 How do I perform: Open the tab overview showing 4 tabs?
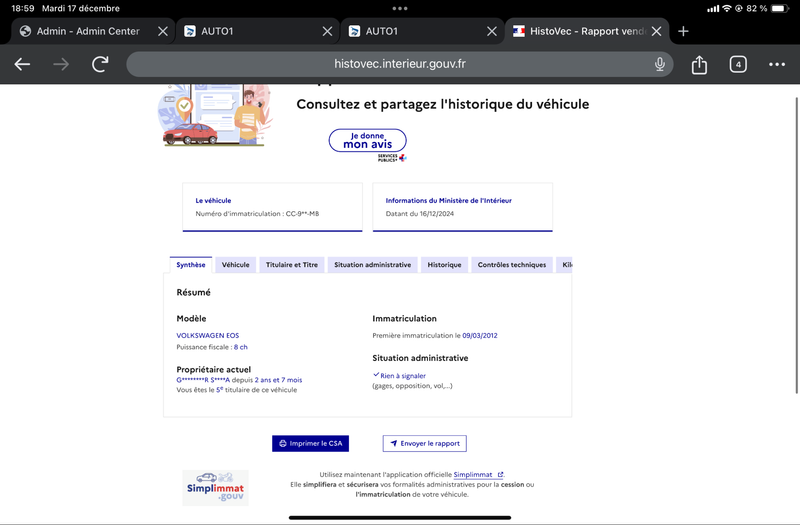coord(738,64)
